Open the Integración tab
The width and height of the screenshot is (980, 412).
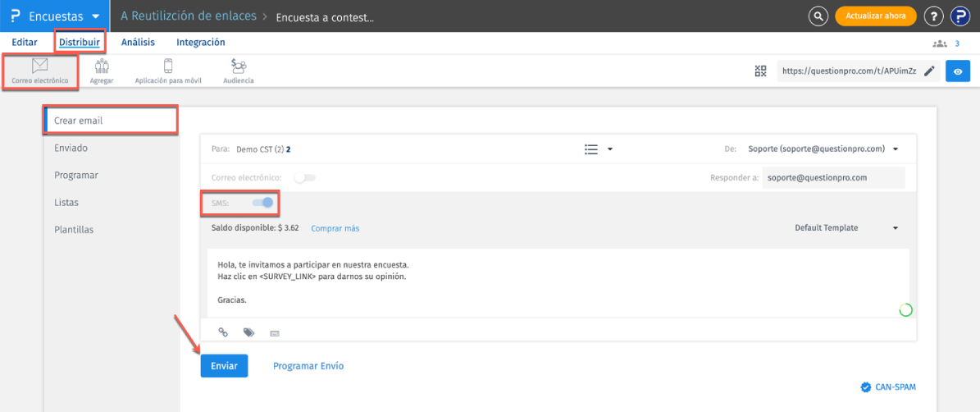(201, 43)
